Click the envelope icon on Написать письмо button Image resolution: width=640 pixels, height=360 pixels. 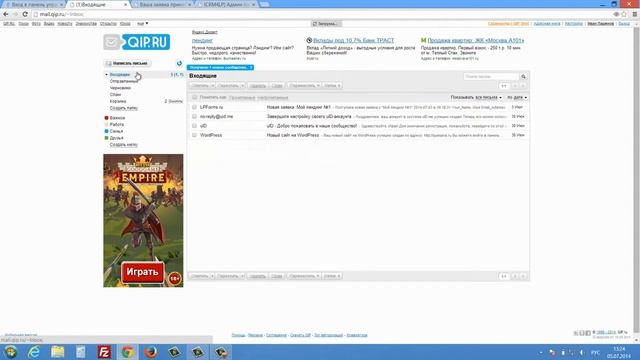point(109,63)
